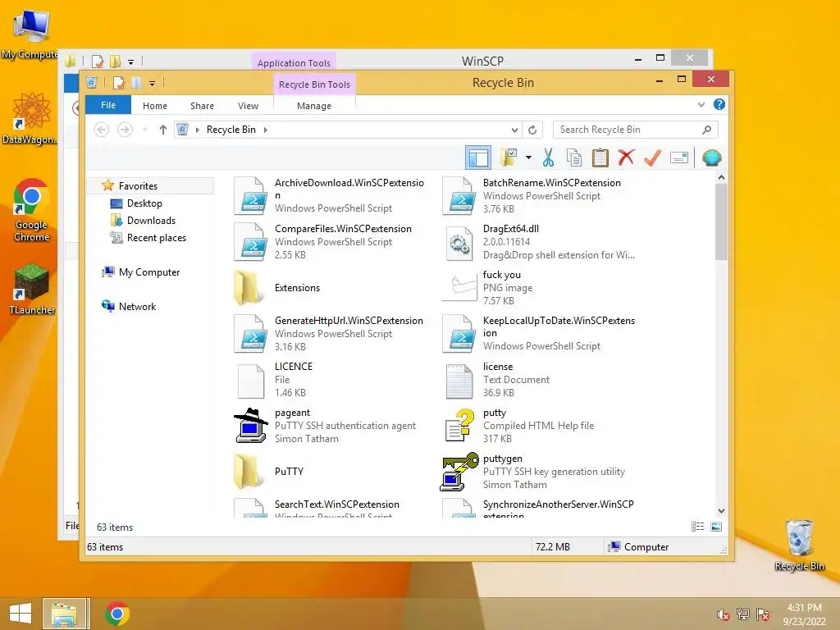Switch to details view via status bar icon
This screenshot has width=840, height=630.
[x=697, y=527]
